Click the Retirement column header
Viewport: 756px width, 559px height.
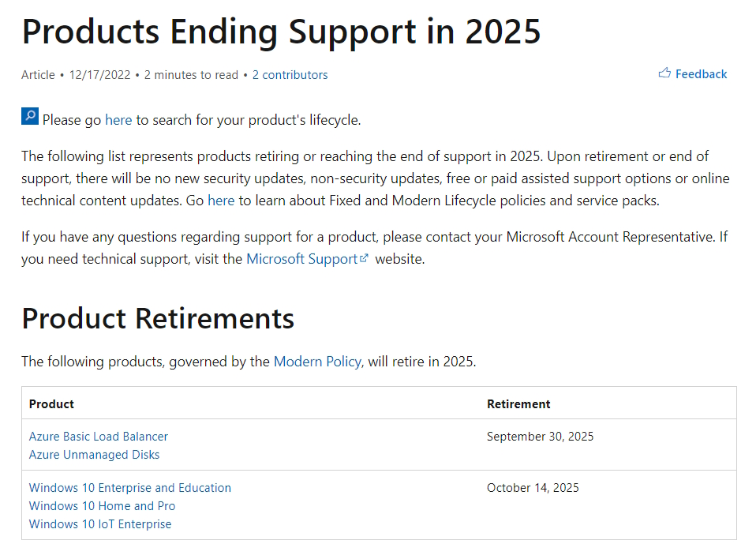click(x=518, y=403)
